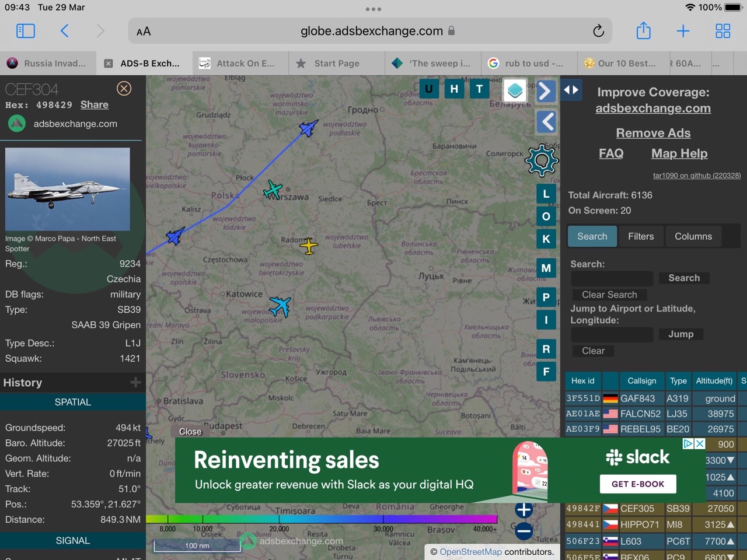Toggle the F map button

point(546,372)
